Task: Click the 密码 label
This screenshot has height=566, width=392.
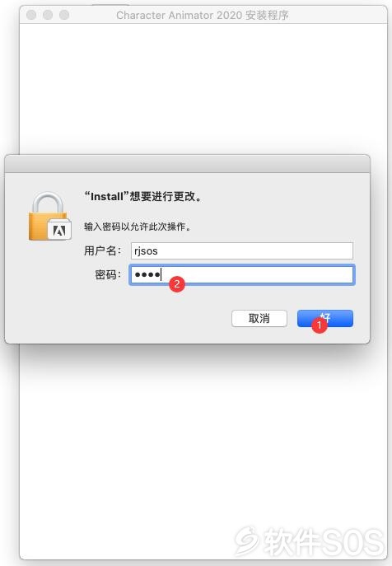Action: 108,274
